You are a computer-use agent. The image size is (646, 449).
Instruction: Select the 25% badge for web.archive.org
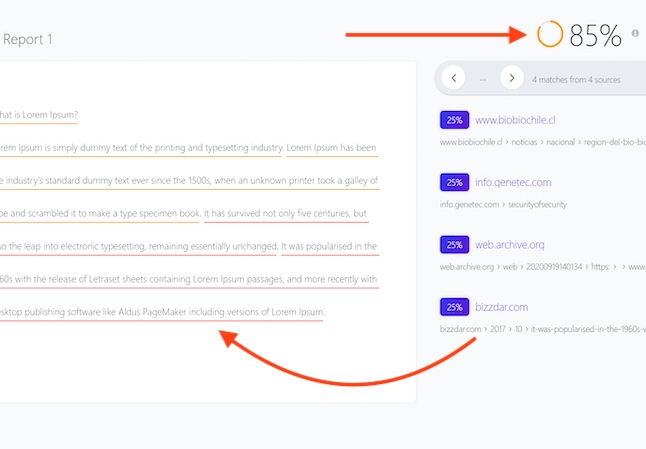click(x=454, y=244)
